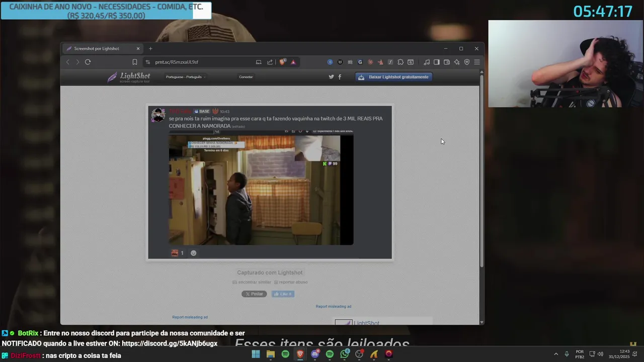Open the Brave Wallet icon

click(447, 62)
